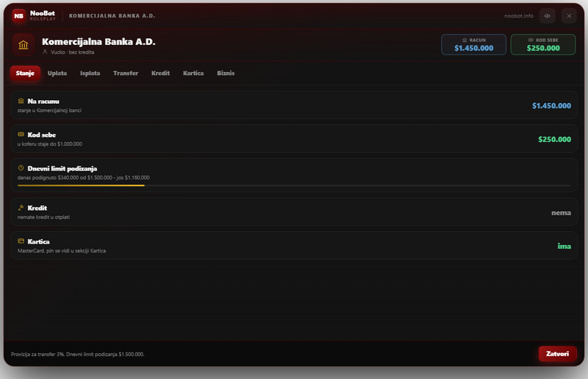This screenshot has width=588, height=379.
Task: Click the gavel icon beside Kredit row
Action: click(21, 208)
